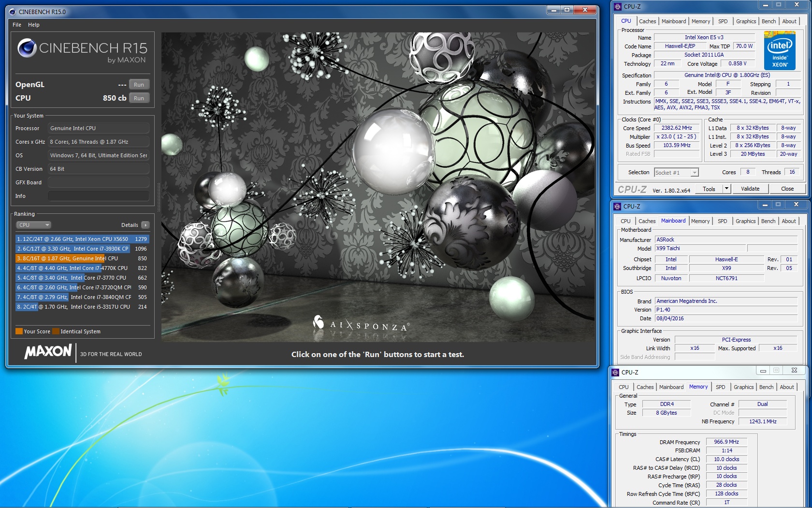812x508 pixels.
Task: Switch to SPD tab in top CPU-Z window
Action: tap(723, 21)
